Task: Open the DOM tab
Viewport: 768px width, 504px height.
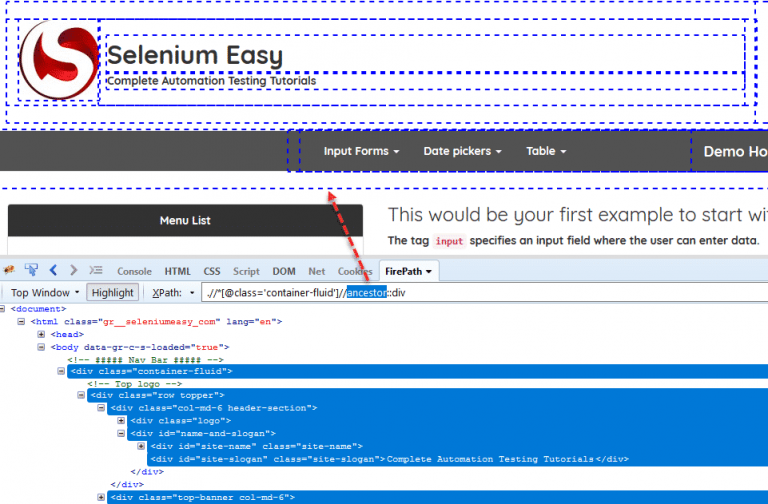Action: 284,271
